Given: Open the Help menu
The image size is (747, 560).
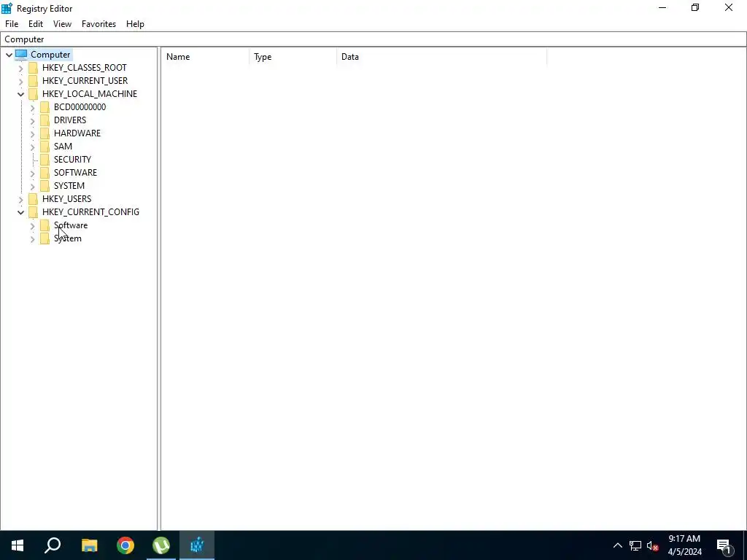Looking at the screenshot, I should pos(135,24).
